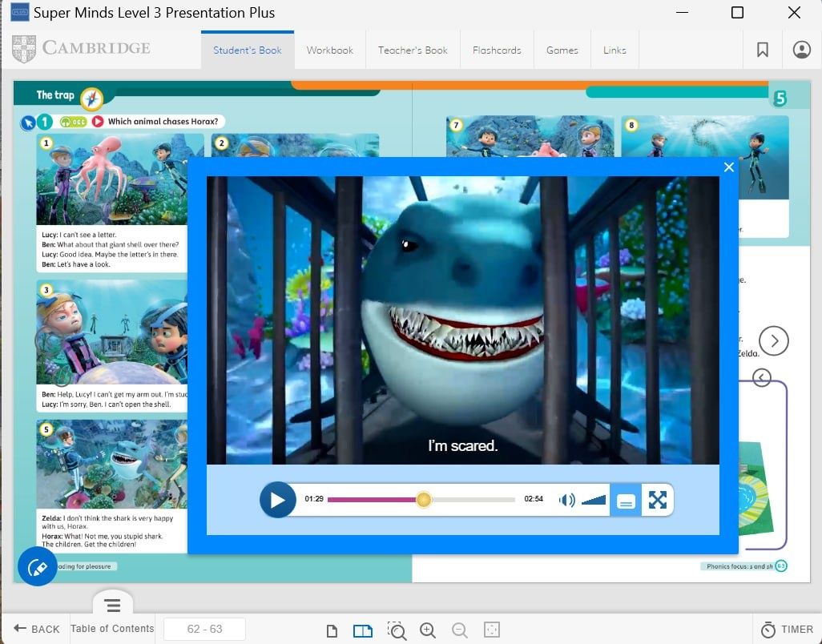Click the green activity number 1 badge

pos(45,122)
